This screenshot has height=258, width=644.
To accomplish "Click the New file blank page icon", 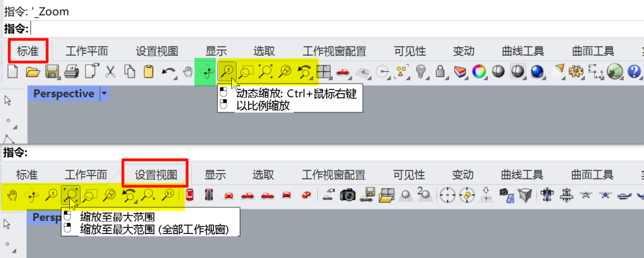I will coord(13,72).
